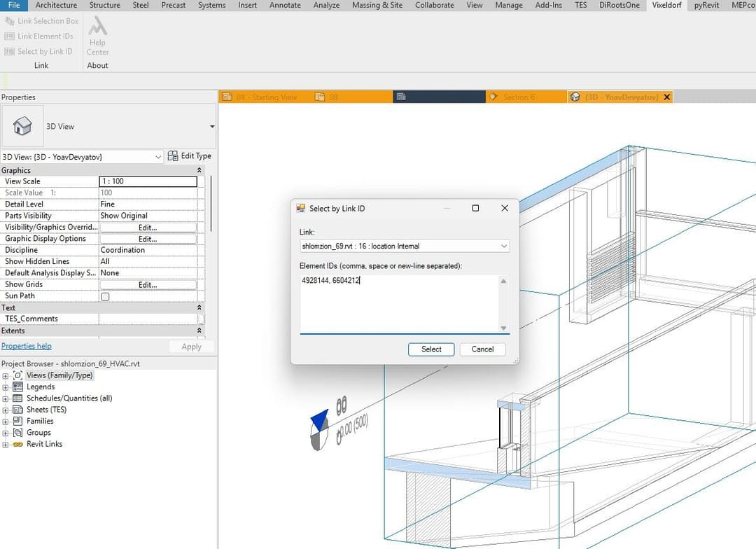
Task: Select the Groups icon in Project Browser
Action: (x=17, y=433)
